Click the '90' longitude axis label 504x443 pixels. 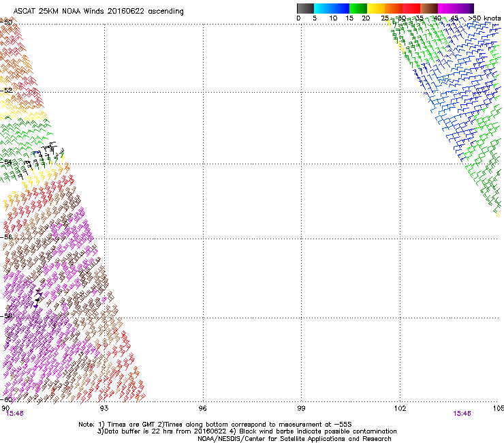click(5, 408)
